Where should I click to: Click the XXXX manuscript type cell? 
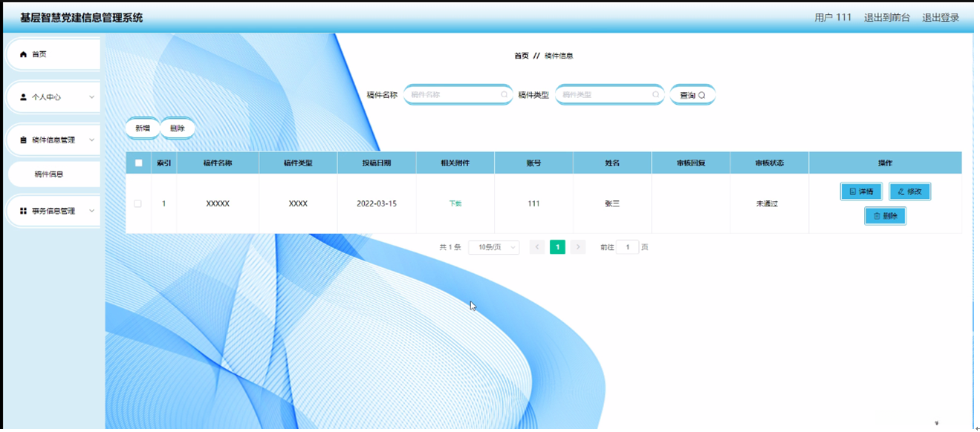point(298,203)
